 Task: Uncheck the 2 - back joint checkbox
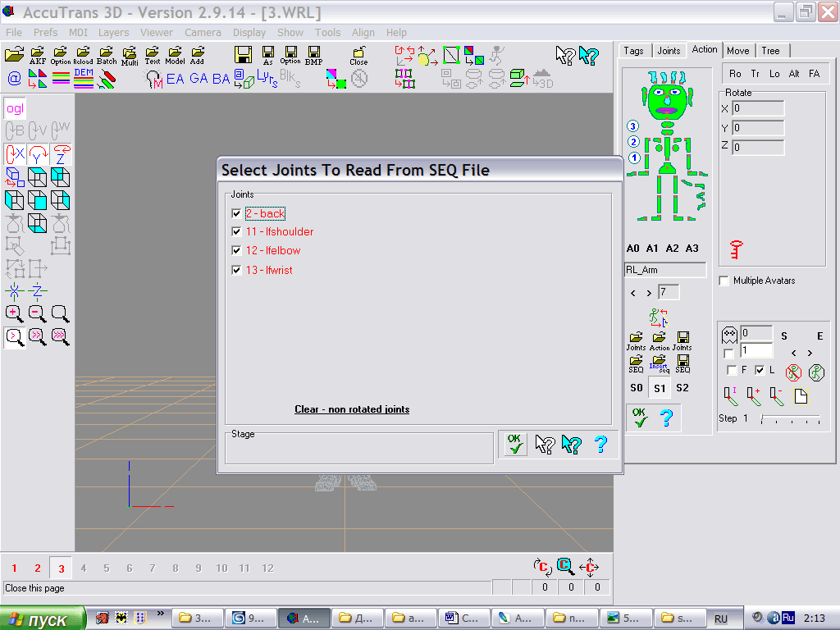click(236, 213)
